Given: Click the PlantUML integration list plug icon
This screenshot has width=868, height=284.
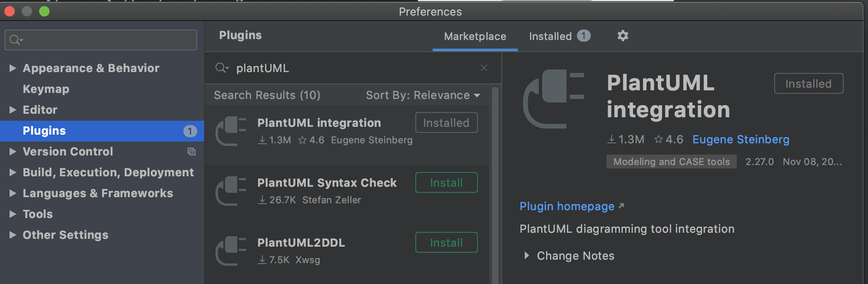Looking at the screenshot, I should [x=231, y=131].
